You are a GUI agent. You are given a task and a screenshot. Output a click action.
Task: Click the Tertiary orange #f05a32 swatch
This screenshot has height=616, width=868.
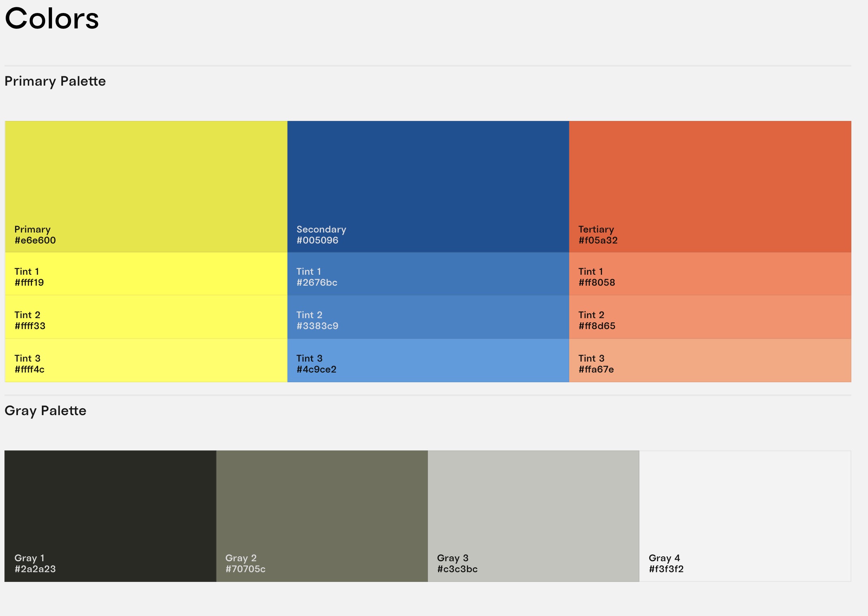pos(710,186)
